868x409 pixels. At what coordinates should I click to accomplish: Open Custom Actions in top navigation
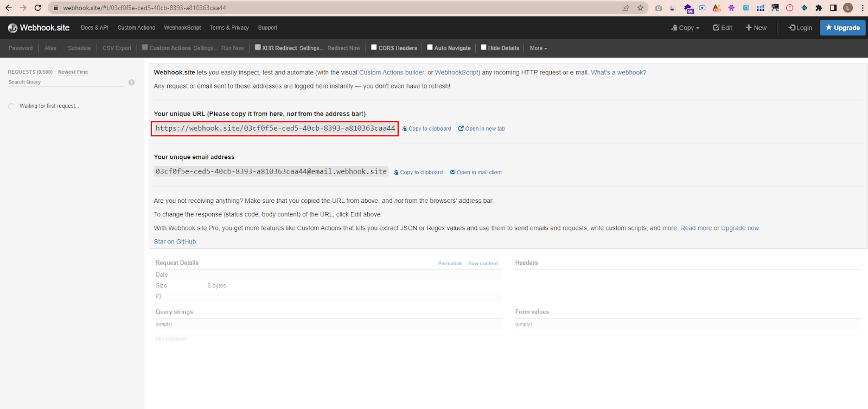click(x=136, y=28)
